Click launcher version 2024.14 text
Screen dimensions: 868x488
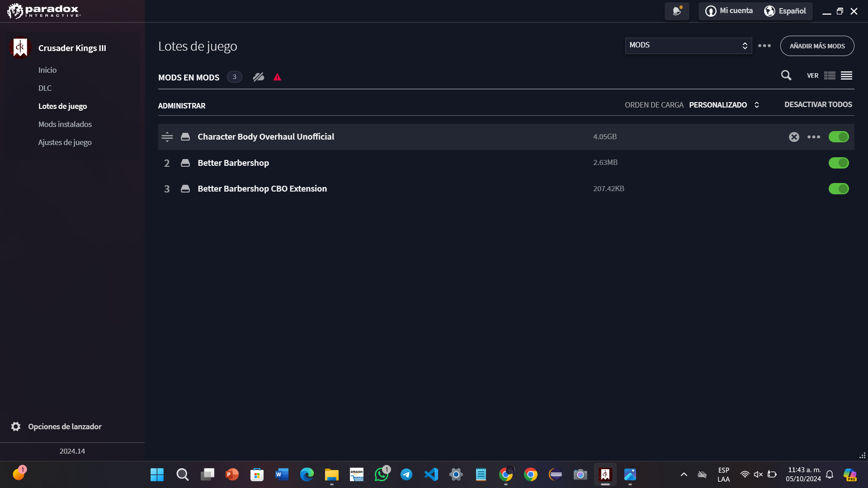coord(72,451)
